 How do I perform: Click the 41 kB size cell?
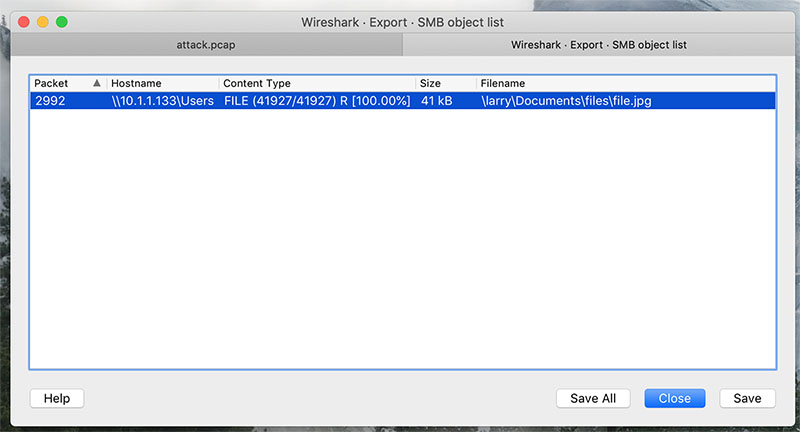(x=436, y=100)
